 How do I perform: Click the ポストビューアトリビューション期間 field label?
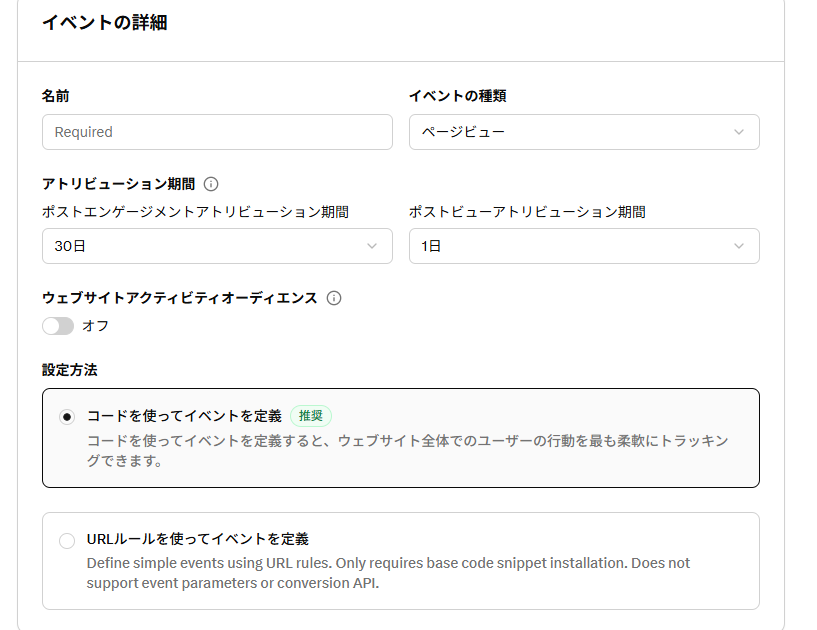point(527,212)
